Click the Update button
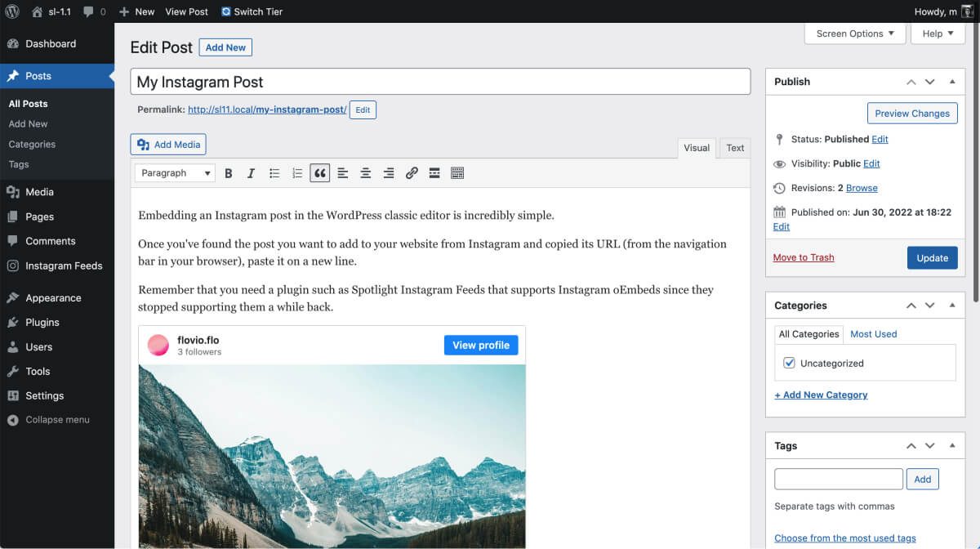The image size is (980, 549). tap(933, 257)
